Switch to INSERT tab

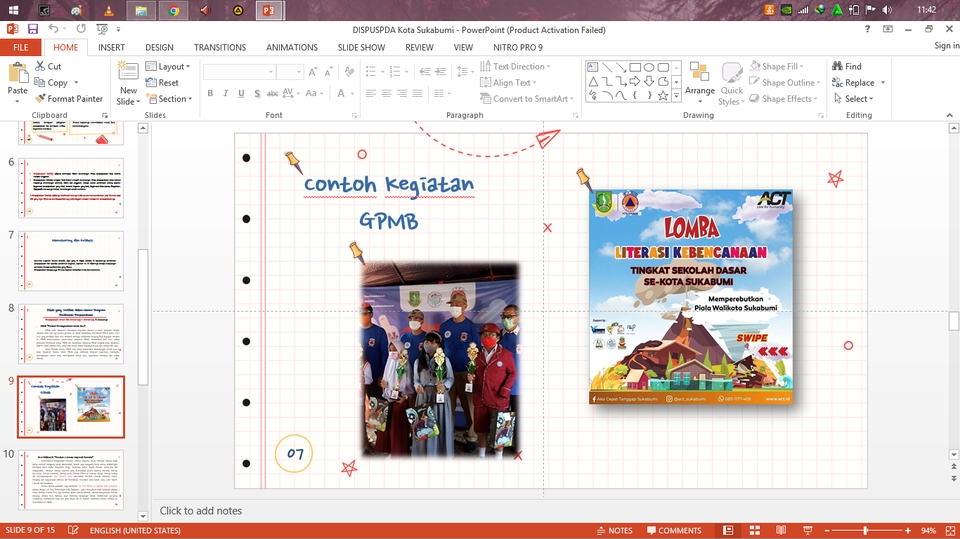tap(111, 47)
